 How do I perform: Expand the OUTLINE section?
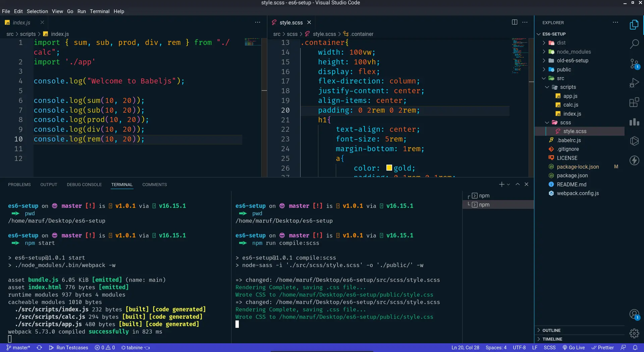click(580, 330)
